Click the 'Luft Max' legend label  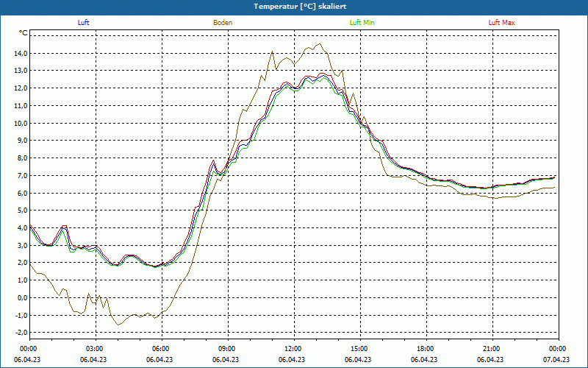[501, 23]
